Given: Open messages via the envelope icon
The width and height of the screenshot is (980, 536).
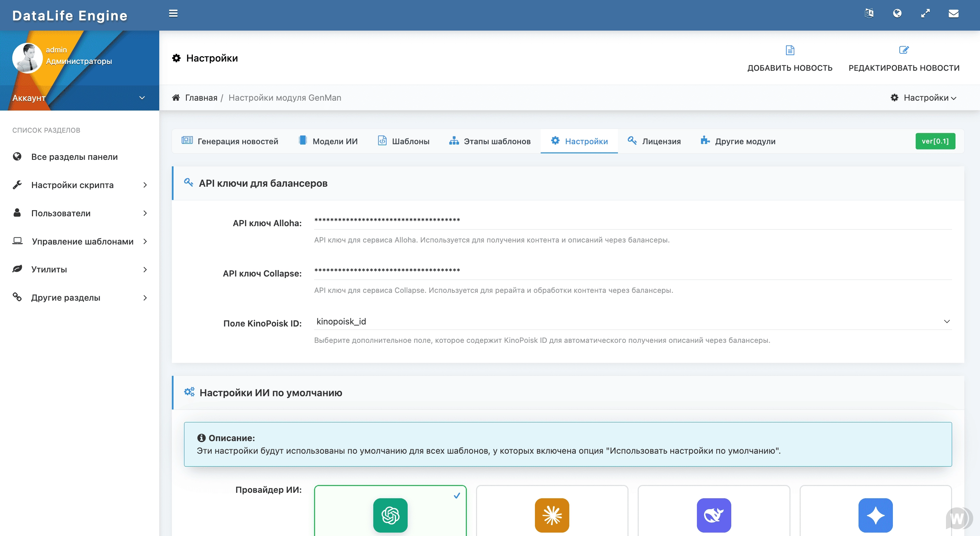Looking at the screenshot, I should 953,14.
